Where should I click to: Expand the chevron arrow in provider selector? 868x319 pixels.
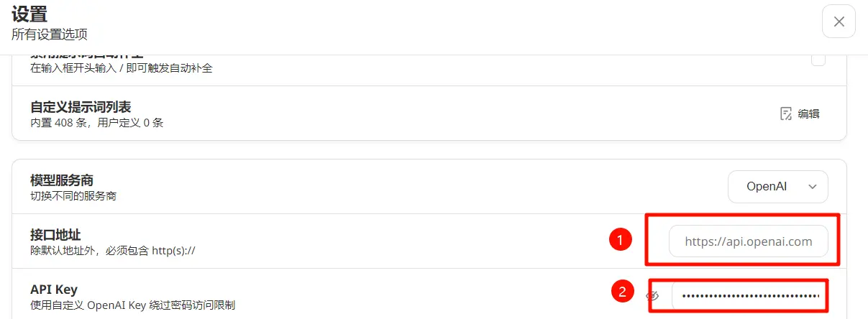pos(813,187)
